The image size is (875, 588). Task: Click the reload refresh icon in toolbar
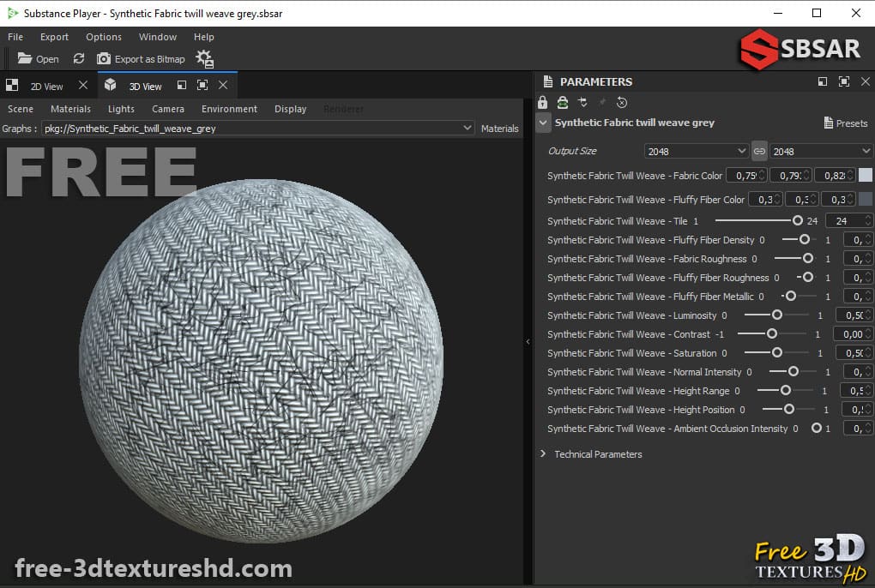(x=79, y=58)
